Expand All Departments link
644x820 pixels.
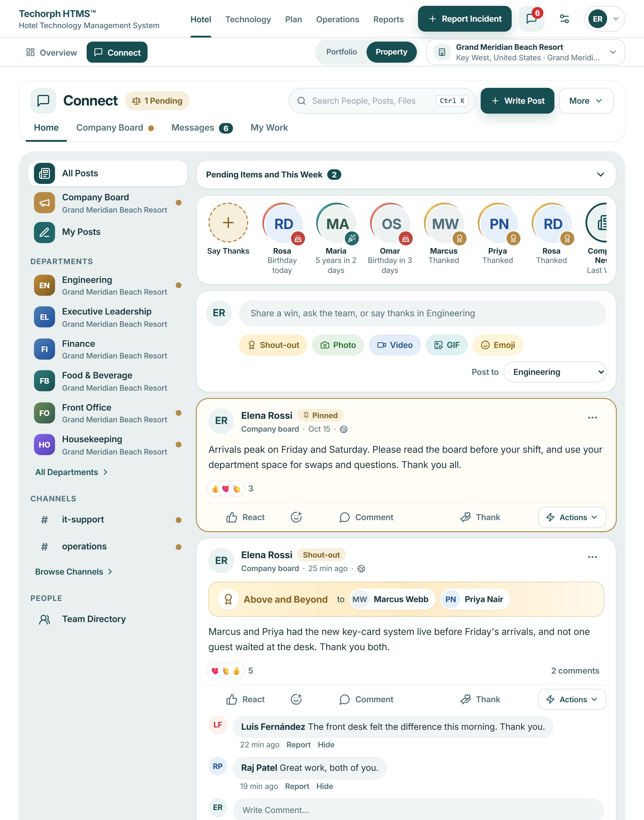pyautogui.click(x=71, y=472)
